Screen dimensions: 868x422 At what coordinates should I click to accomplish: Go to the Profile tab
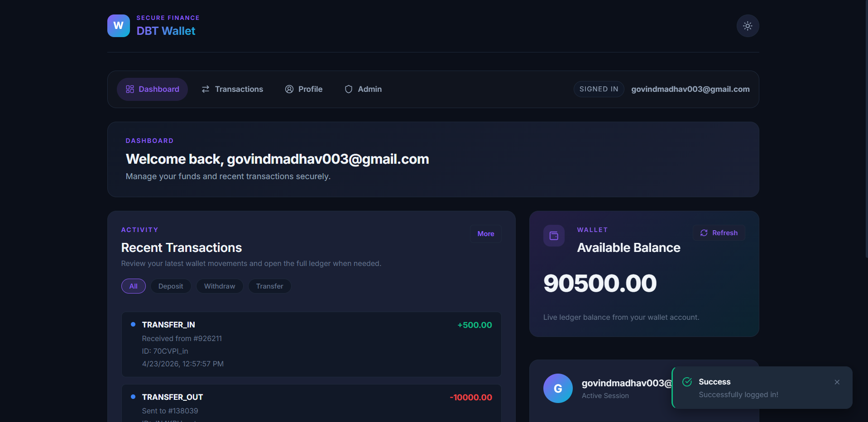pos(303,89)
